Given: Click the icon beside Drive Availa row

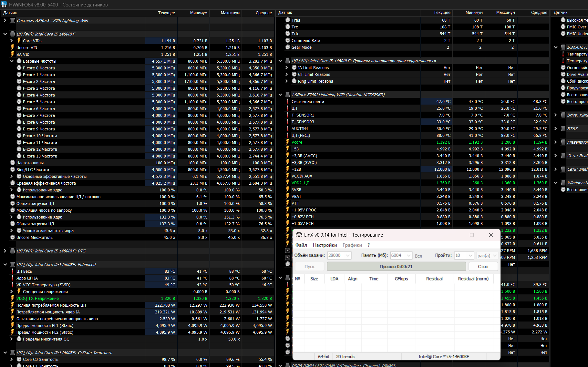Looking at the screenshot, I should click(563, 74).
